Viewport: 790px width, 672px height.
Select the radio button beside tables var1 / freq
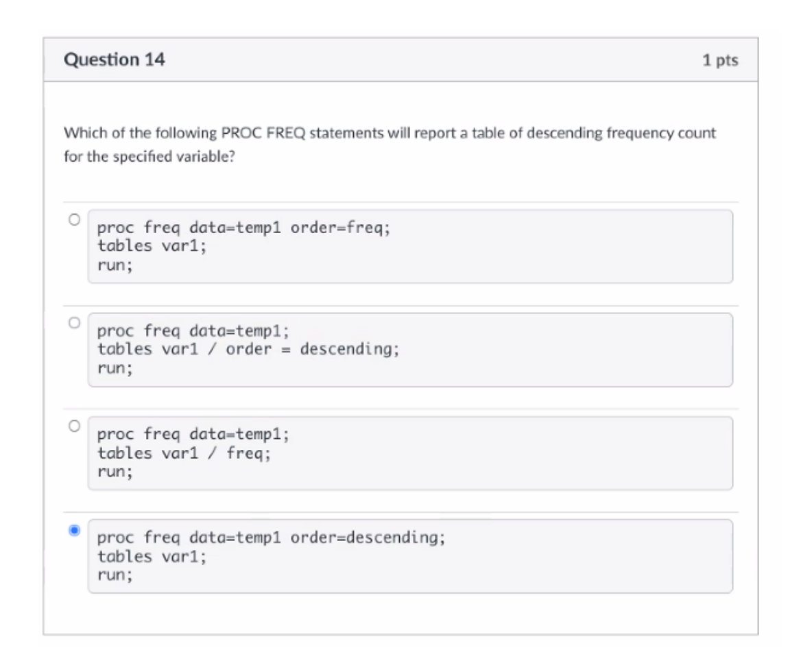pos(75,426)
